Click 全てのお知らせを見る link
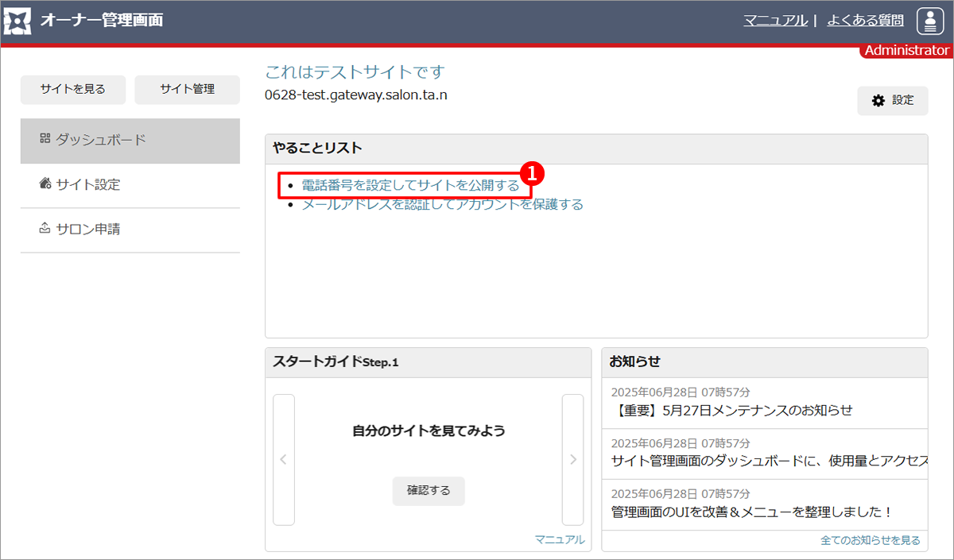Image resolution: width=954 pixels, height=560 pixels. tap(870, 540)
